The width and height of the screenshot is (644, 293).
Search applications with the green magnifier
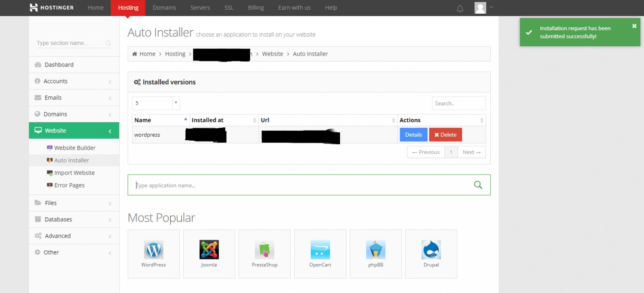[478, 185]
